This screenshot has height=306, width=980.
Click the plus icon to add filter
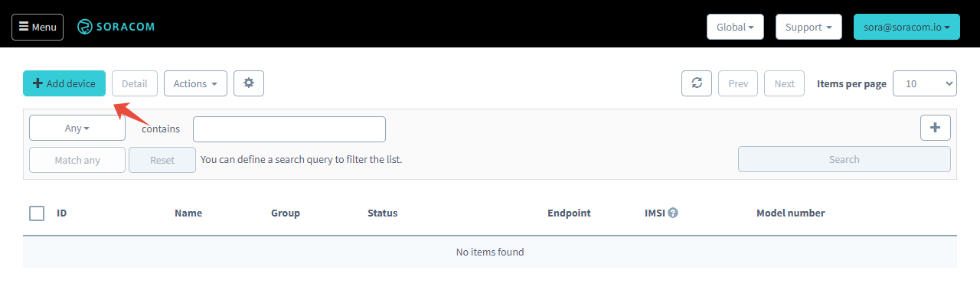(x=935, y=128)
